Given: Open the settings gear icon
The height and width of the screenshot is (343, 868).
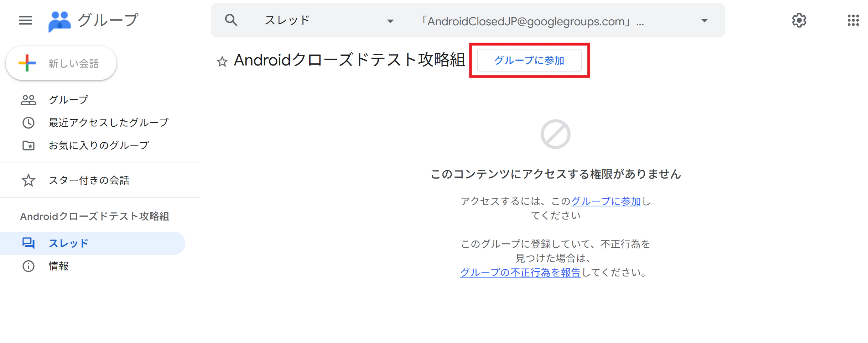Looking at the screenshot, I should click(x=799, y=20).
